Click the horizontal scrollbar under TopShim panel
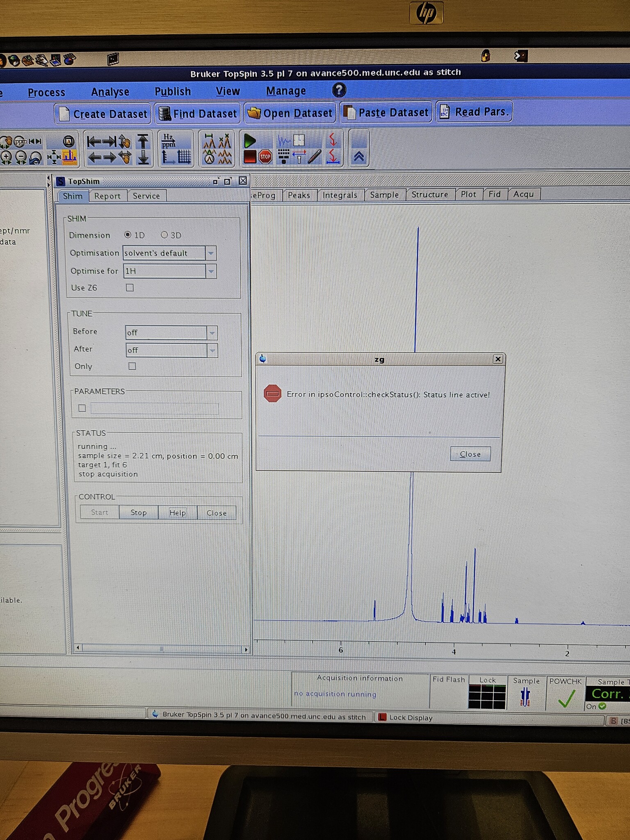Viewport: 630px width, 840px height. 162,649
